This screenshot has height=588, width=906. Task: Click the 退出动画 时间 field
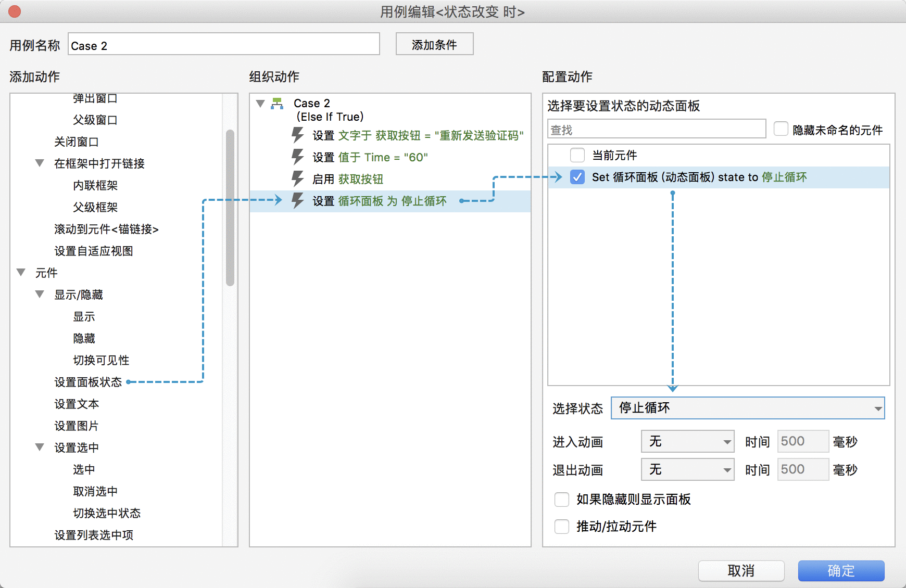point(803,470)
